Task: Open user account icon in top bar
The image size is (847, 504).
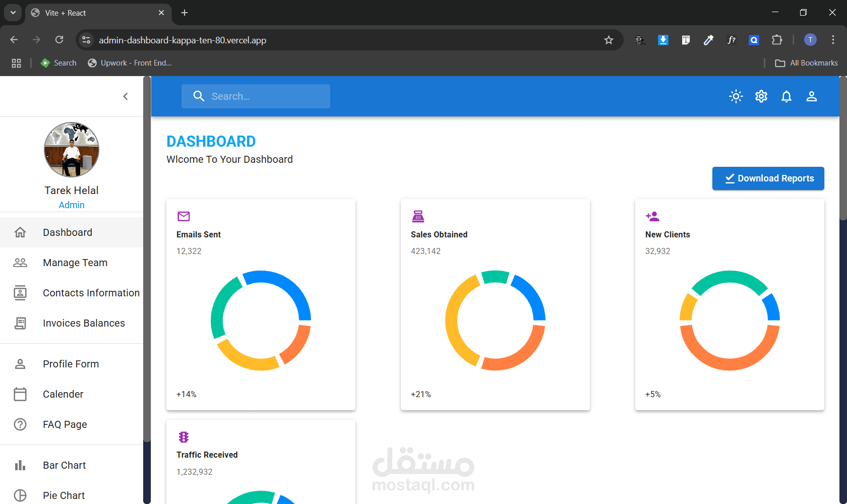Action: click(x=812, y=96)
